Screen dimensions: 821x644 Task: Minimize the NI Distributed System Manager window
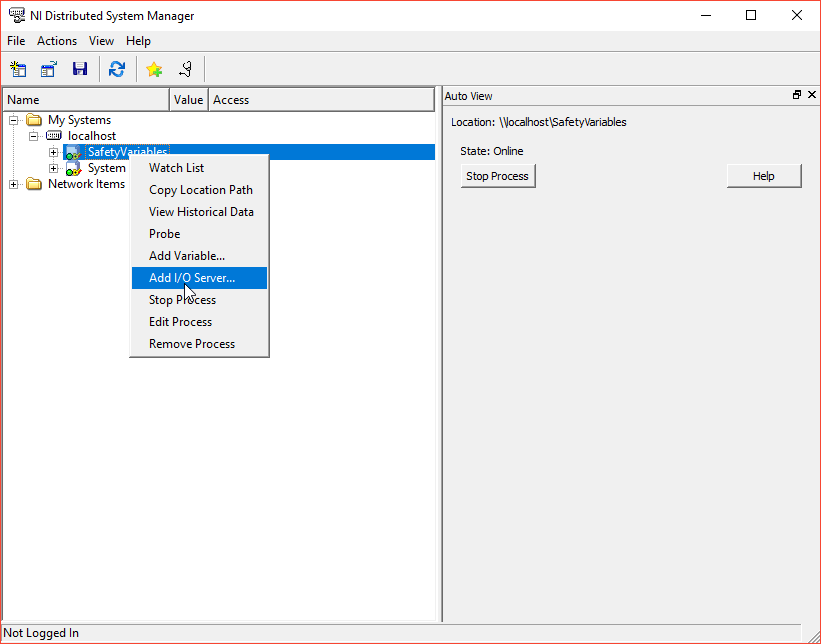[706, 15]
